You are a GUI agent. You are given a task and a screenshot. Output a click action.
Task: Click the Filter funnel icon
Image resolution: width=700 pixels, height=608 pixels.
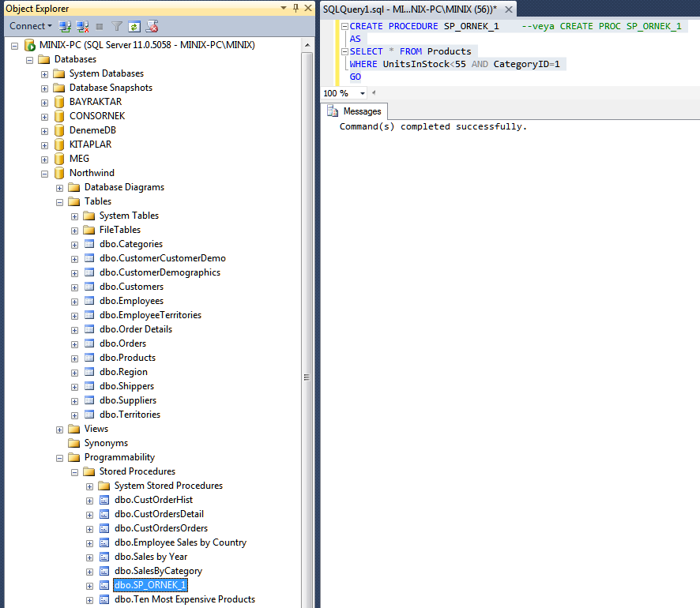(x=116, y=26)
